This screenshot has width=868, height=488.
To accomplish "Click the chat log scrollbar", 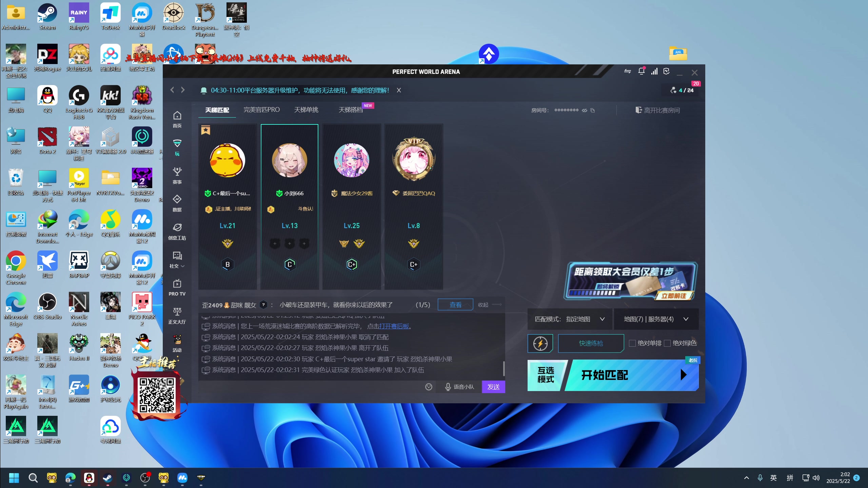I will pyautogui.click(x=504, y=368).
